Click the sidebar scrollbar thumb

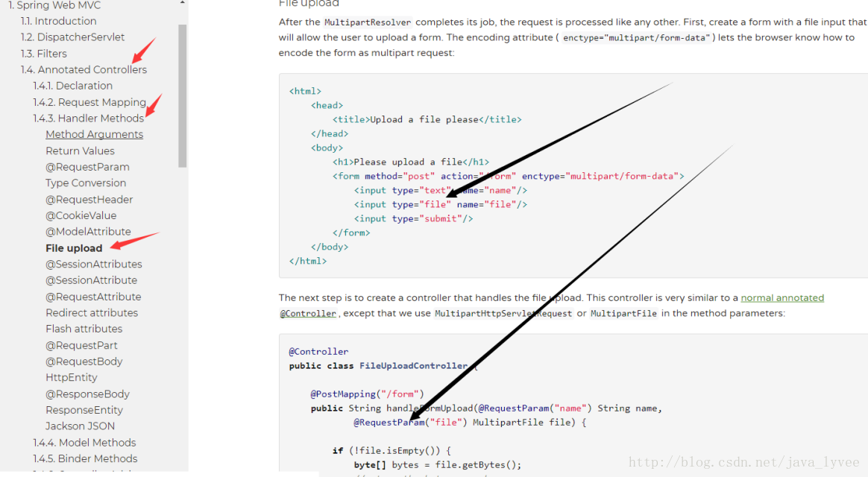pos(183,95)
